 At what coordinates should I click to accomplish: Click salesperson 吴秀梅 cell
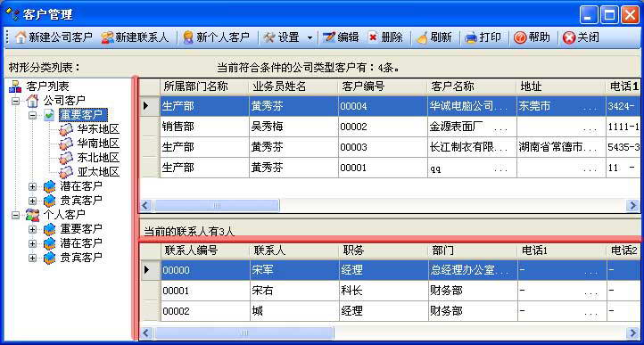click(293, 127)
